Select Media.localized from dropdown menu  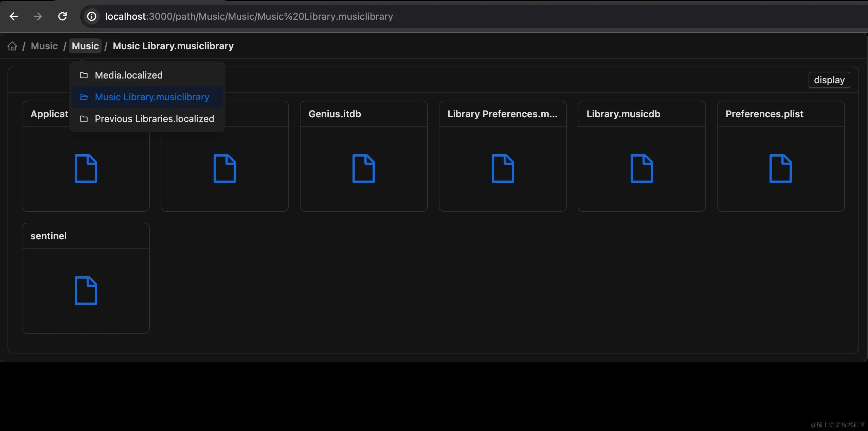coord(129,75)
